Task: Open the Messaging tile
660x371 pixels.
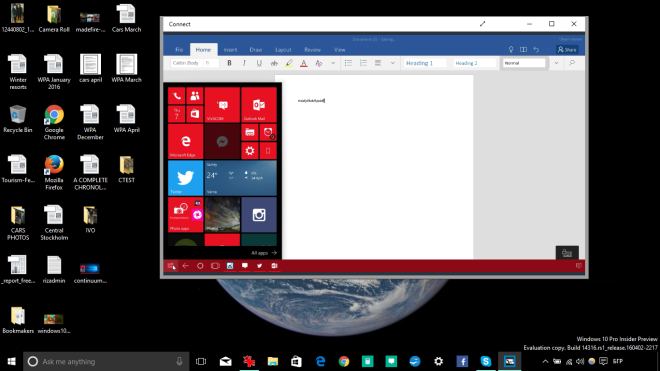Action: pos(222,105)
